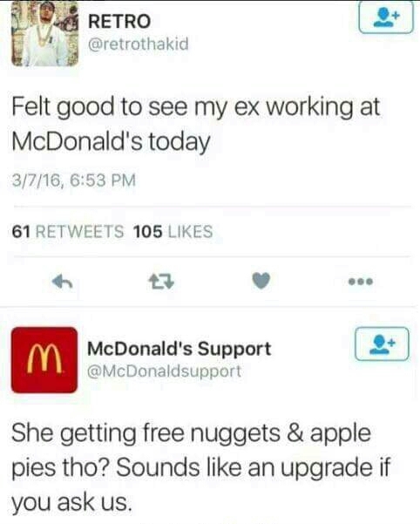
Task: Click the RETRO display name
Action: (x=119, y=21)
